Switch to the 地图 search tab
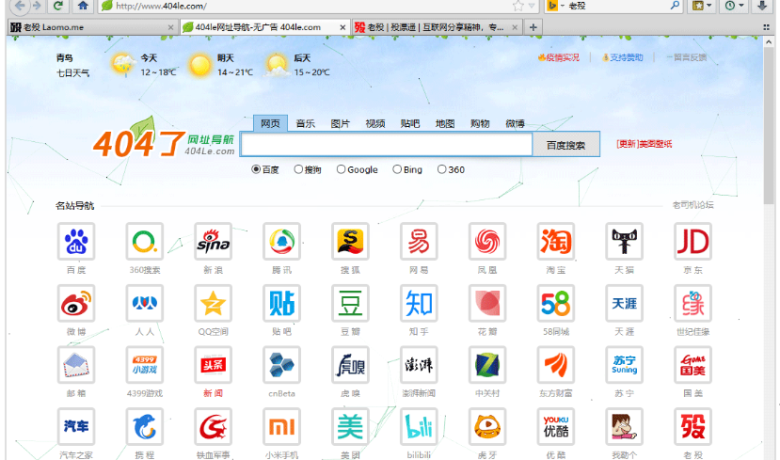This screenshot has height=460, width=780. [x=445, y=123]
